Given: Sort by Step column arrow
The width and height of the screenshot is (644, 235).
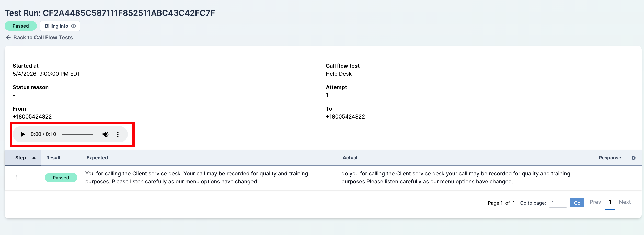Looking at the screenshot, I should tap(34, 158).
